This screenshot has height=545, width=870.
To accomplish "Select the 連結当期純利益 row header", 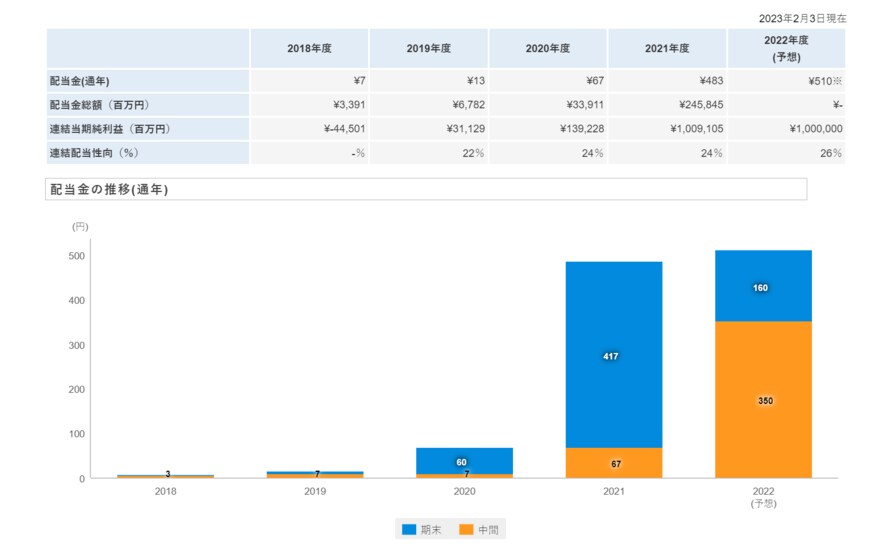I will (147, 129).
